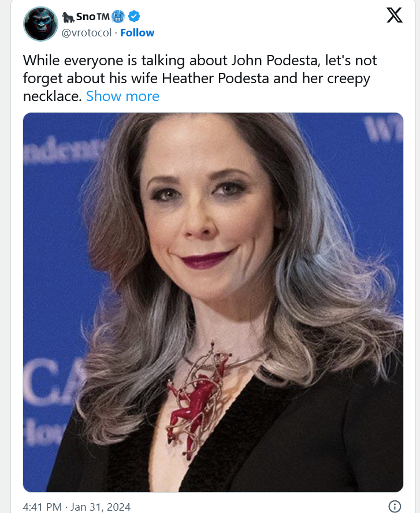Click the TM superscript in display name
This screenshot has width=420, height=513.
click(103, 16)
